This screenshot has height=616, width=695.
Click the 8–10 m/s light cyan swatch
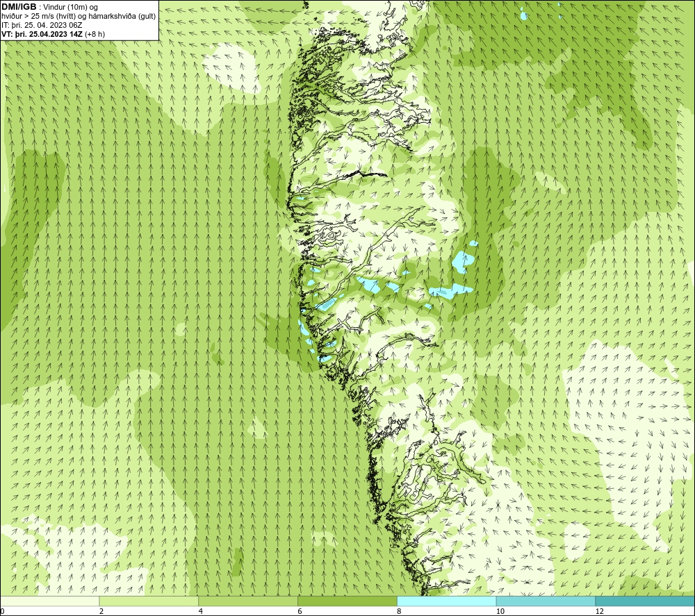point(447,601)
